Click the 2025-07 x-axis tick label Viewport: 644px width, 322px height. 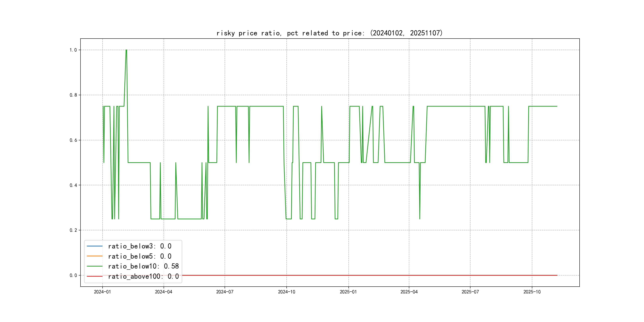470,292
